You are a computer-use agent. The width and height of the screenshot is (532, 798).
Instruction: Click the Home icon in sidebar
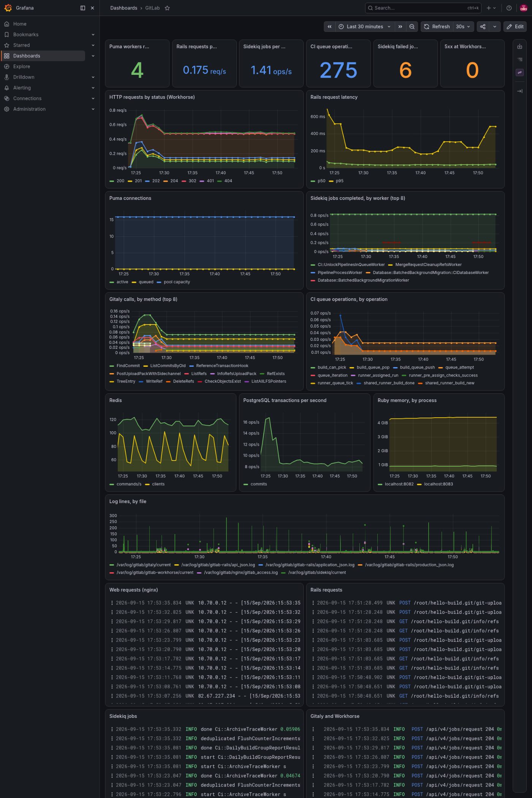(6, 24)
